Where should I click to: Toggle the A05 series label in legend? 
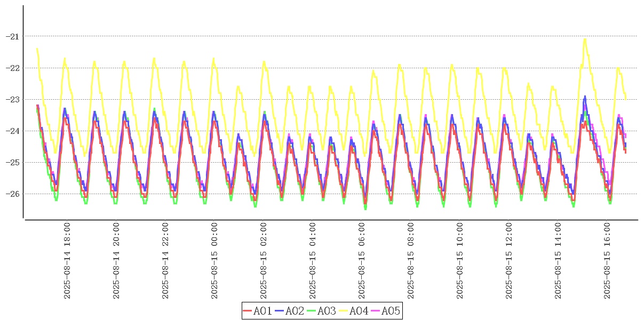(x=391, y=311)
